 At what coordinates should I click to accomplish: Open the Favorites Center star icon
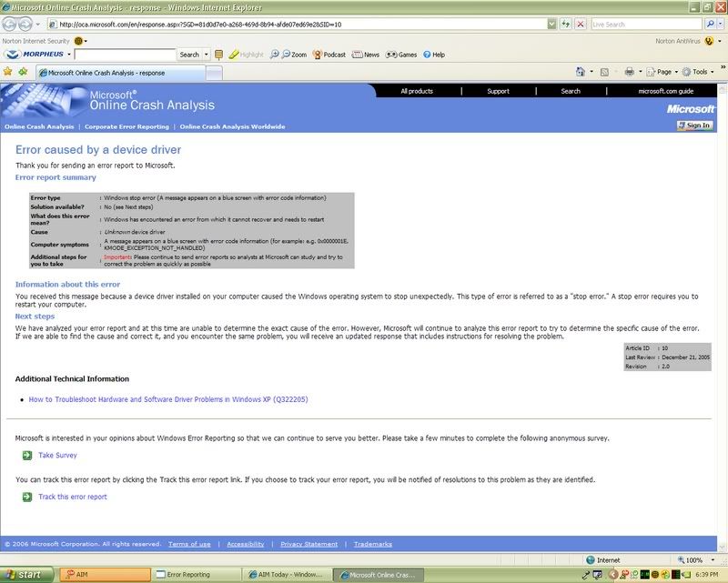click(x=8, y=72)
